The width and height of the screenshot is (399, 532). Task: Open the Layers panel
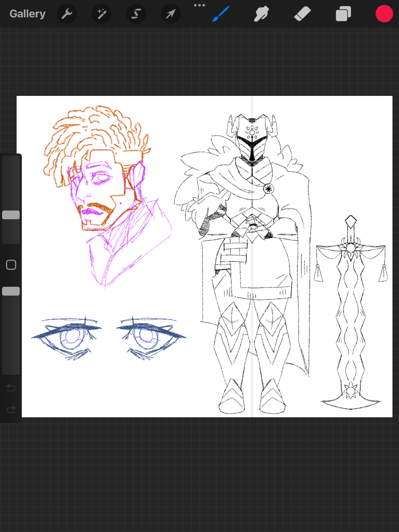tap(343, 14)
